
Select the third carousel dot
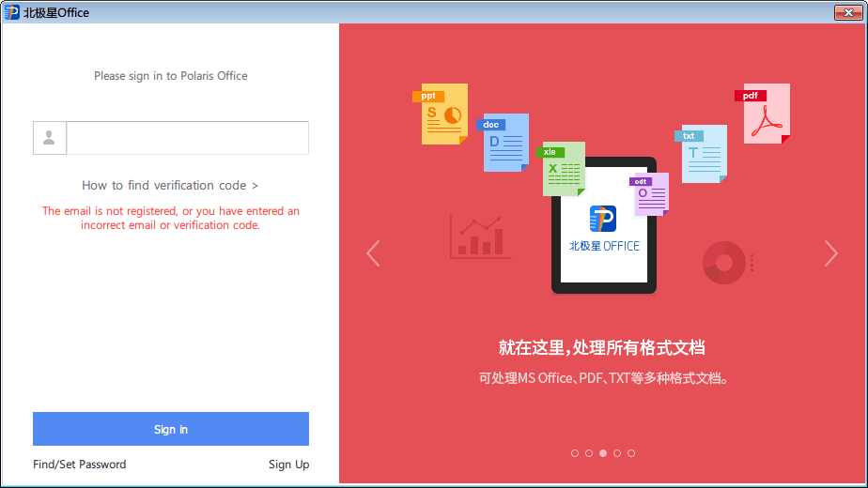(x=603, y=453)
